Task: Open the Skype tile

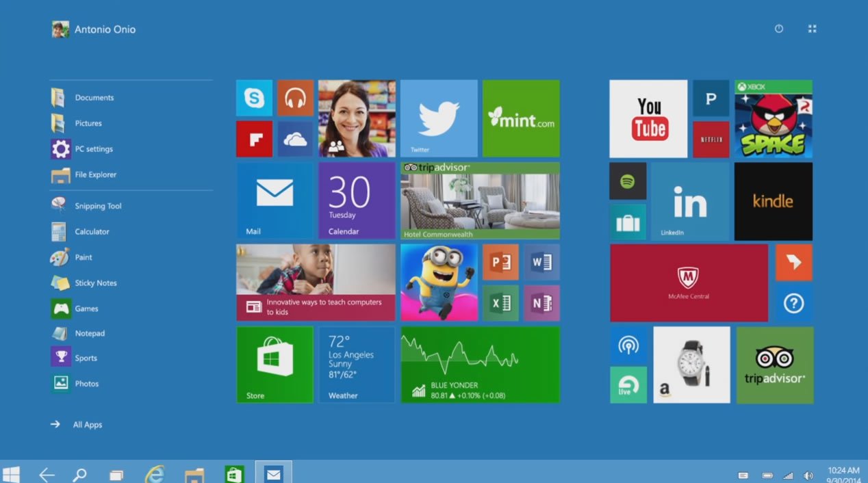Action: (254, 98)
